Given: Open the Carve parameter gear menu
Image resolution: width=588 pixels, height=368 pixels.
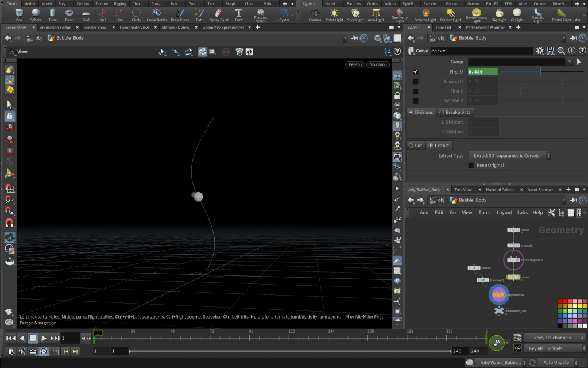Looking at the screenshot, I should 540,51.
